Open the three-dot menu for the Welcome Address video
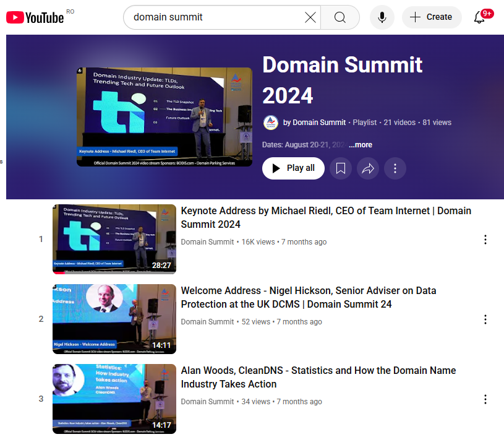This screenshot has height=442, width=504. pos(485,319)
